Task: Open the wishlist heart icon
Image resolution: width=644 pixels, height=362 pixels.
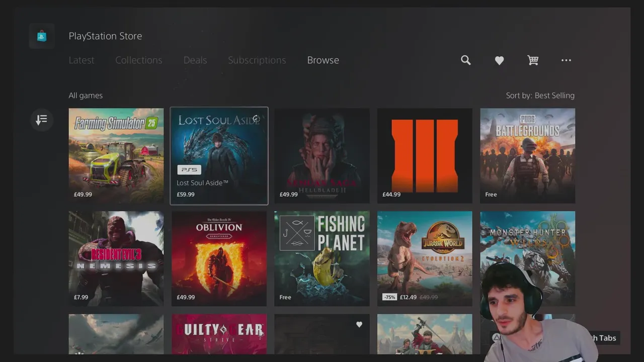Action: click(x=499, y=60)
